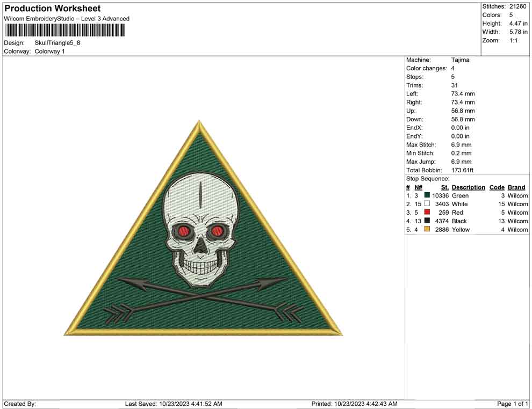Click the stitch count '4374' in Black row
532x409 pixels.
pyautogui.click(x=442, y=221)
